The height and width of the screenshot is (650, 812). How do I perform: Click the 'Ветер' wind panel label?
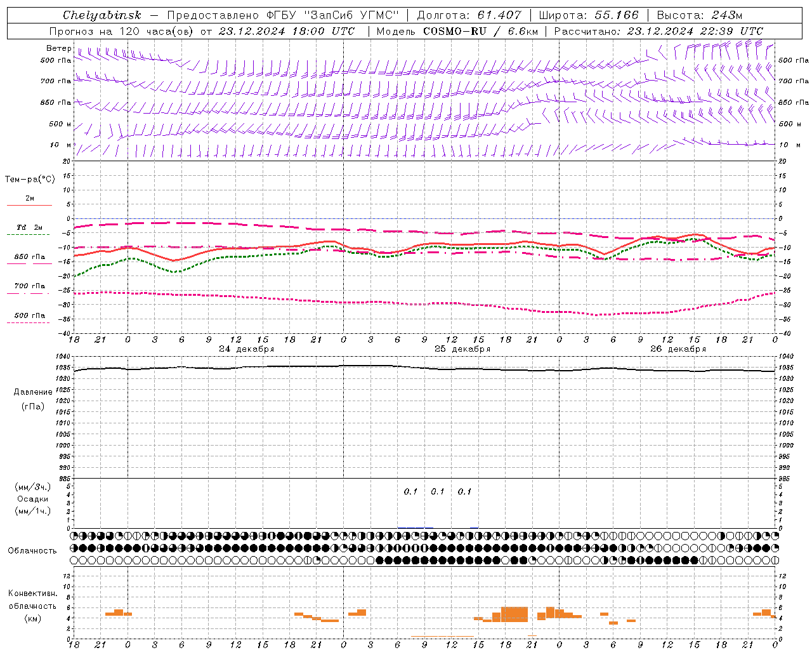pos(59,48)
